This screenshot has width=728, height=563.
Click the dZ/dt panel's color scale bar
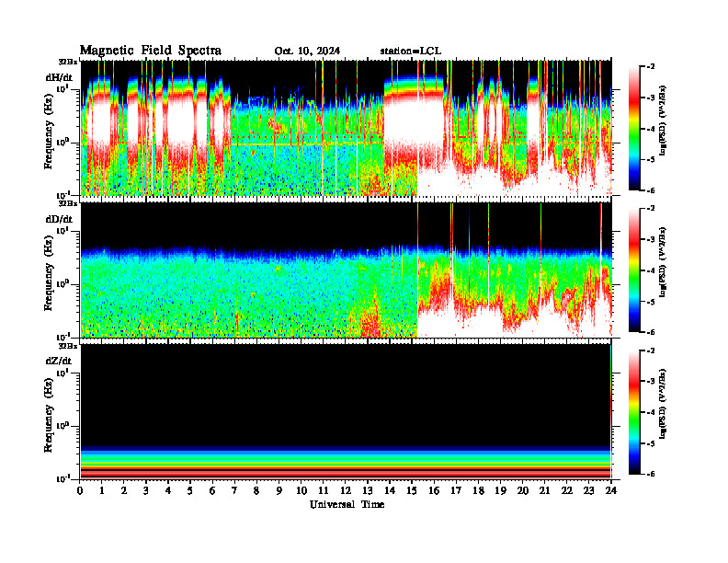[x=634, y=412]
